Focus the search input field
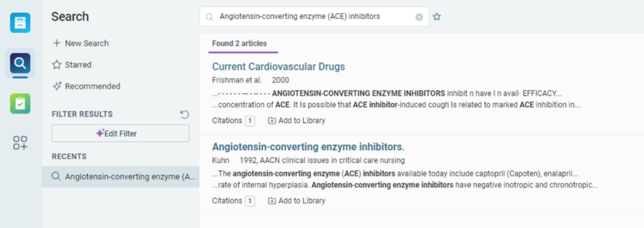The image size is (644, 228). tap(314, 17)
